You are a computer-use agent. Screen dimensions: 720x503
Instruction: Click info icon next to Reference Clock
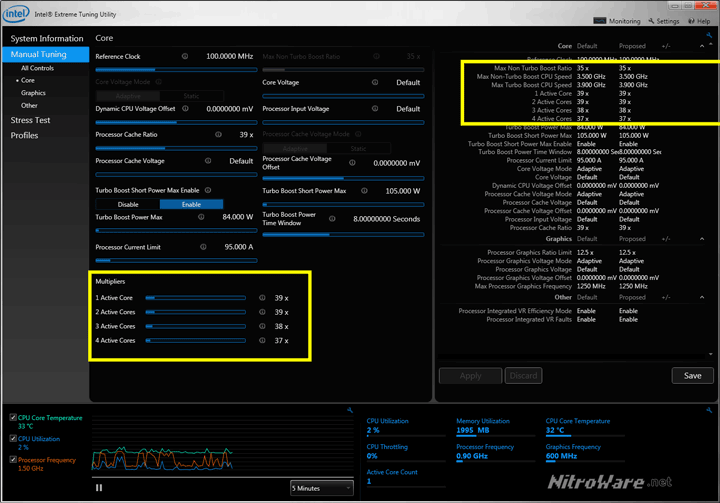(x=185, y=56)
